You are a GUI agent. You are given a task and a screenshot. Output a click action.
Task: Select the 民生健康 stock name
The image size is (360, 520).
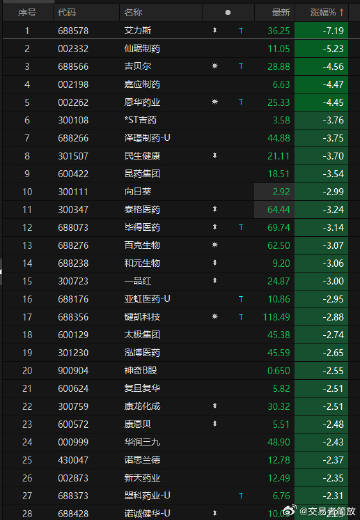click(142, 156)
